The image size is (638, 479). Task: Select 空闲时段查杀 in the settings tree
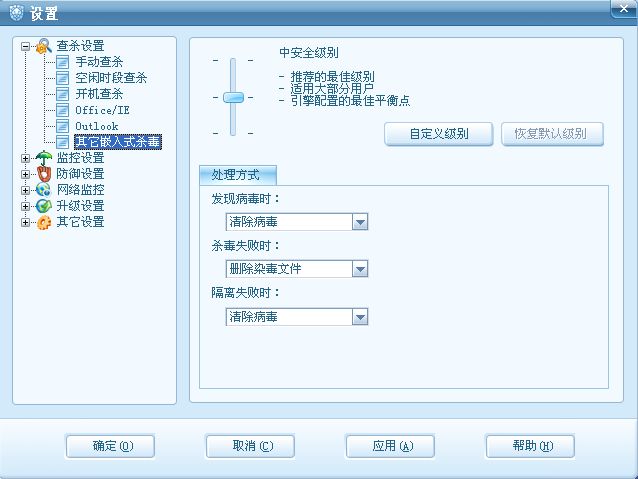tap(111, 78)
